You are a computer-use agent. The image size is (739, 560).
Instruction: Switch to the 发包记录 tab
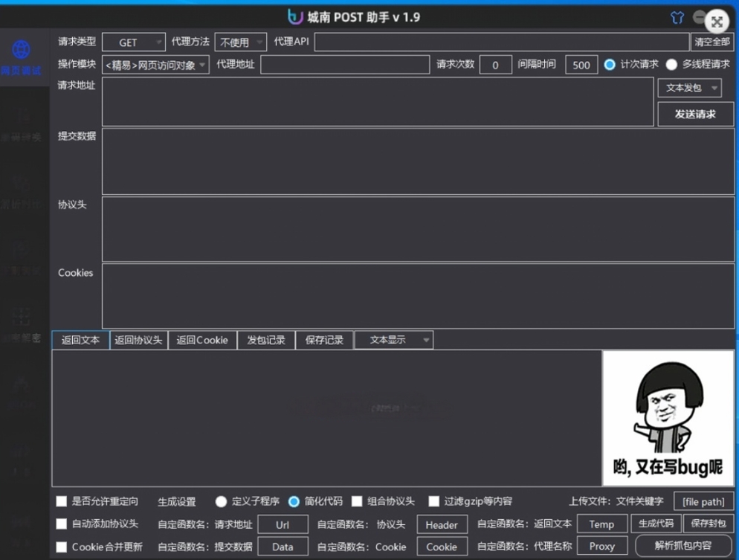pos(266,340)
